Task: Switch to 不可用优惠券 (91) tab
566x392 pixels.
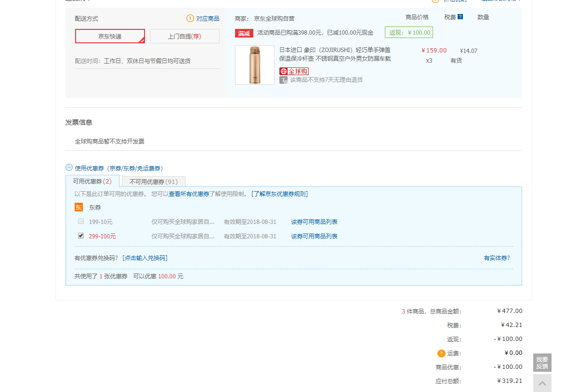Action: (x=154, y=182)
